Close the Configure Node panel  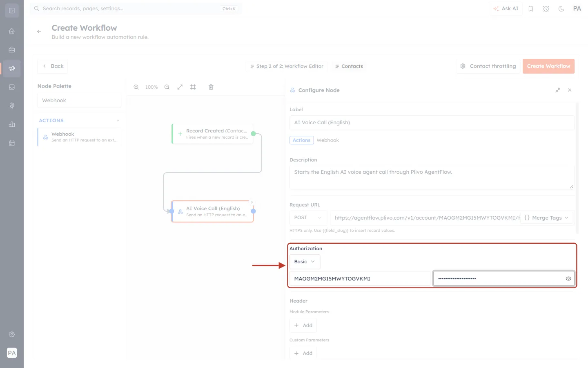point(570,90)
